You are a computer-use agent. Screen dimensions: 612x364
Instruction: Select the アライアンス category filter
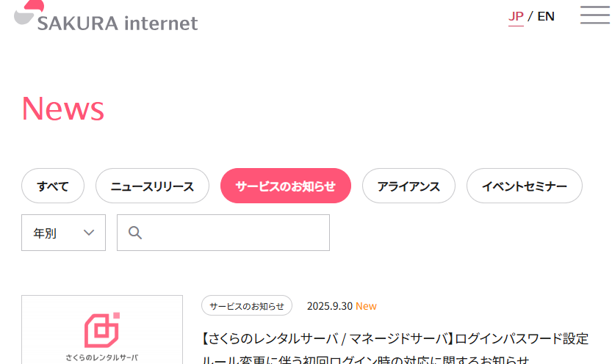(x=408, y=186)
